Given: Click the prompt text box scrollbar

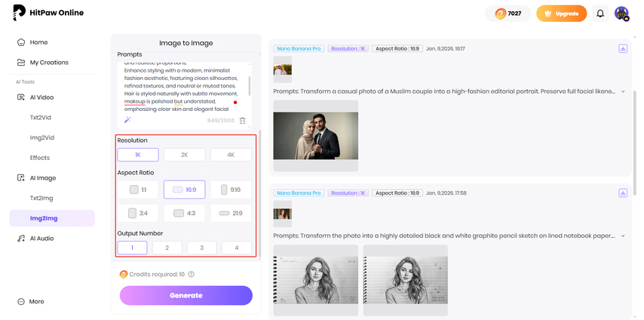Looking at the screenshot, I should pyautogui.click(x=250, y=85).
